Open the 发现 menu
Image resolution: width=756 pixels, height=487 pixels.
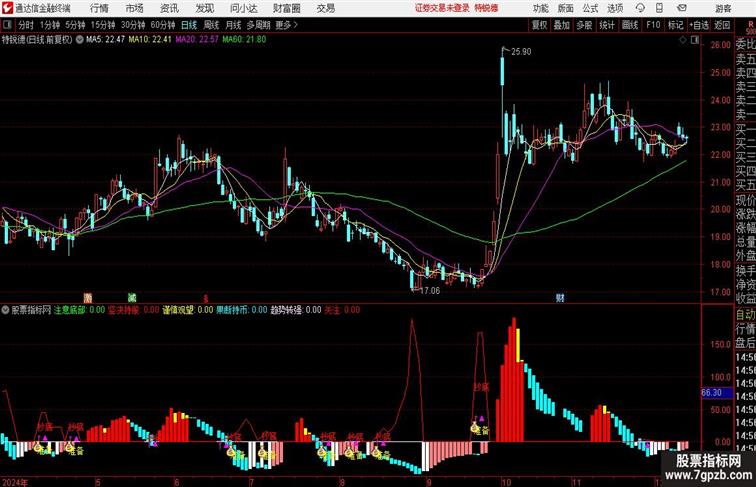pos(204,8)
